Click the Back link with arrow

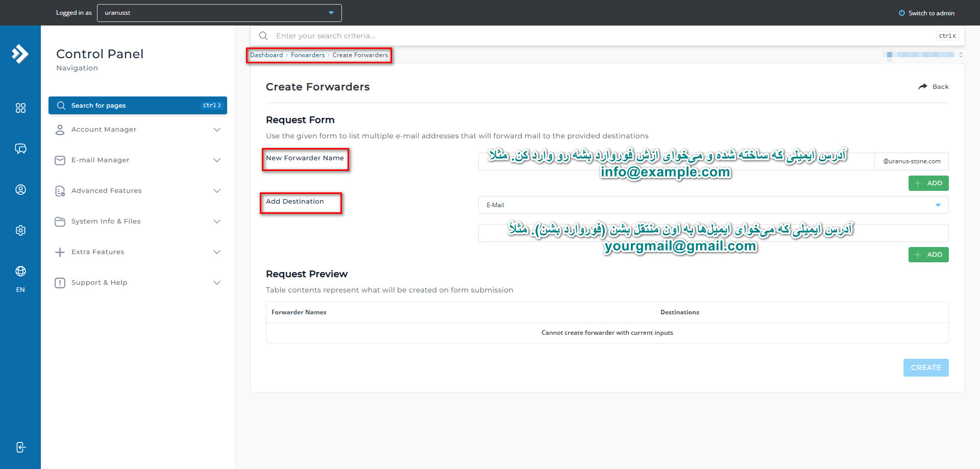pos(934,86)
